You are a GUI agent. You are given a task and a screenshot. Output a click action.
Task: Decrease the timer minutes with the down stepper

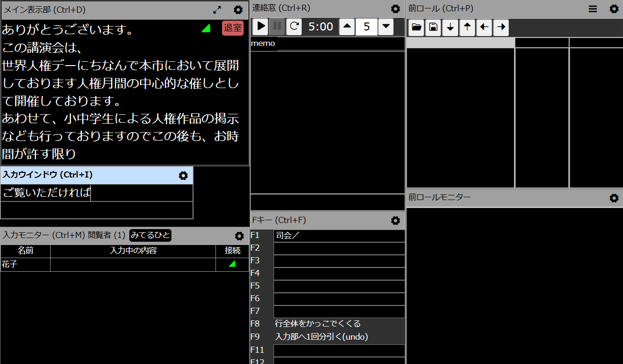[385, 27]
